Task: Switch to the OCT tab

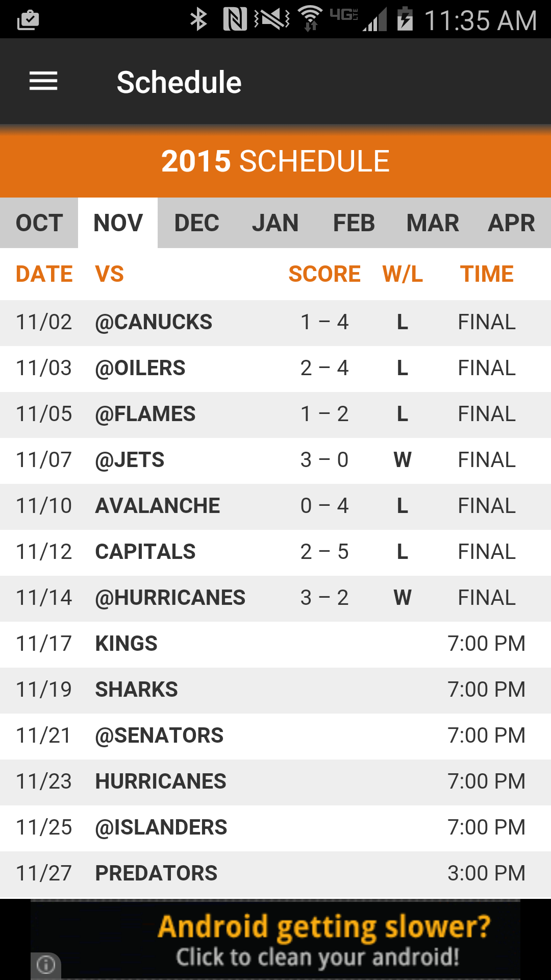Action: pos(39,223)
